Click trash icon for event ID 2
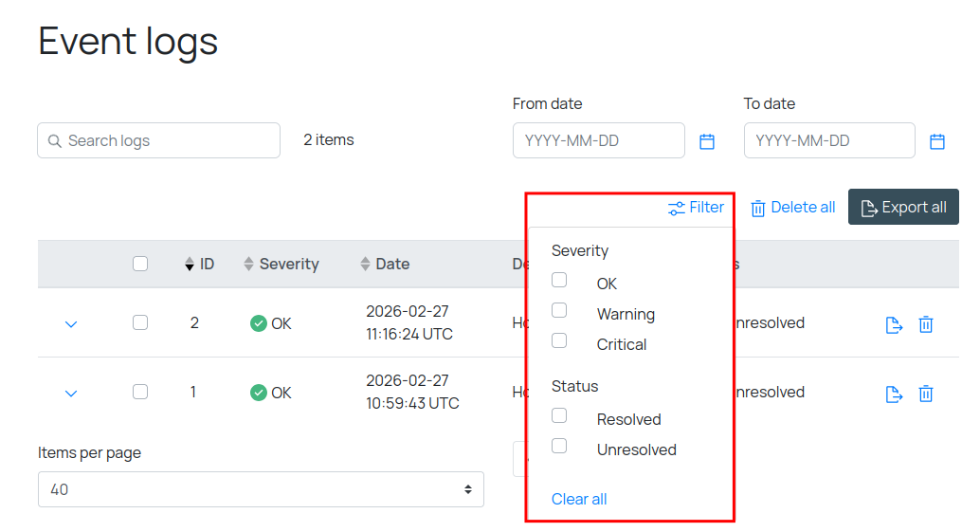This screenshot has width=980, height=532. (x=926, y=324)
